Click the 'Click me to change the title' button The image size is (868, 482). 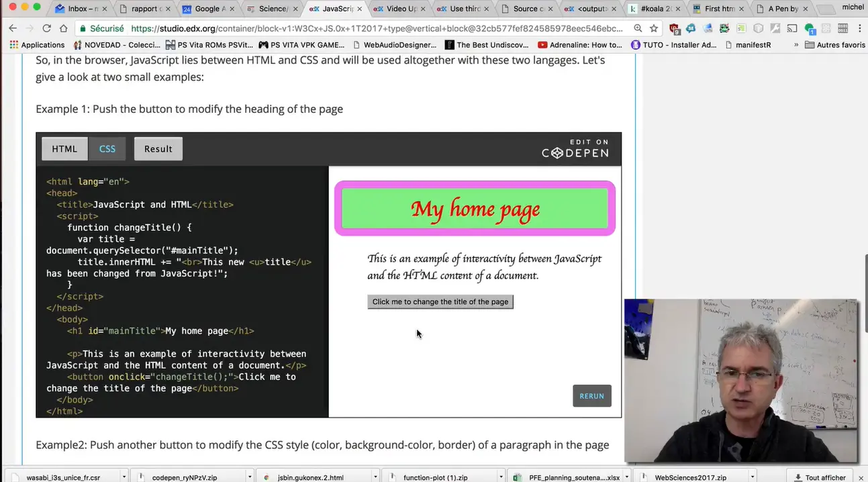pyautogui.click(x=440, y=302)
